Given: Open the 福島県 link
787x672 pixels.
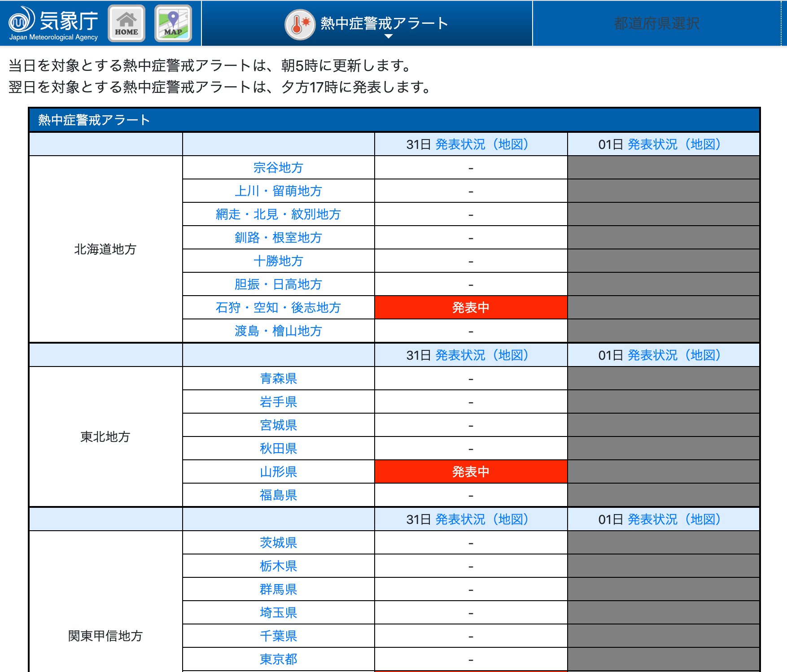Looking at the screenshot, I should [278, 495].
